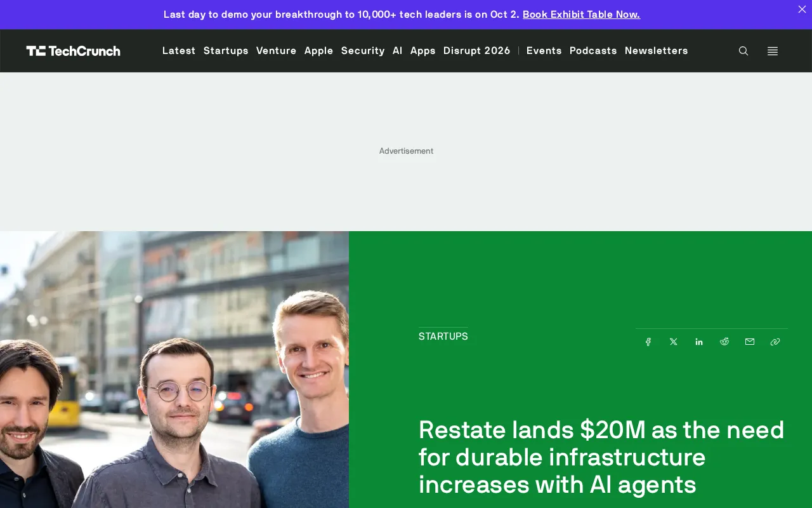This screenshot has width=812, height=508.
Task: Navigate to Security section
Action: (363, 51)
